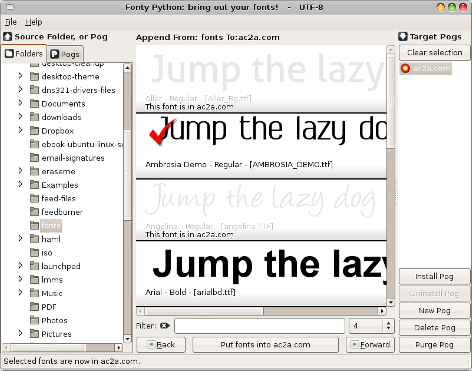Open the File menu
Viewport: 472px width, 371px height.
coord(11,22)
